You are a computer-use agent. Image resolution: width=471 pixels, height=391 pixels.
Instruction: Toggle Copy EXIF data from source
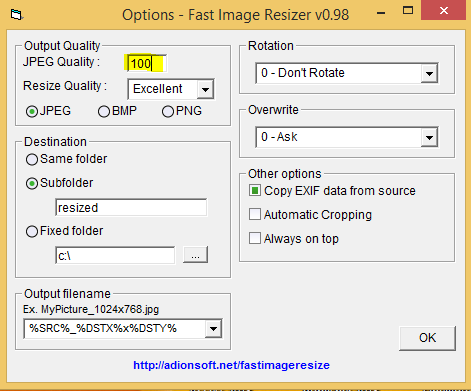(255, 191)
